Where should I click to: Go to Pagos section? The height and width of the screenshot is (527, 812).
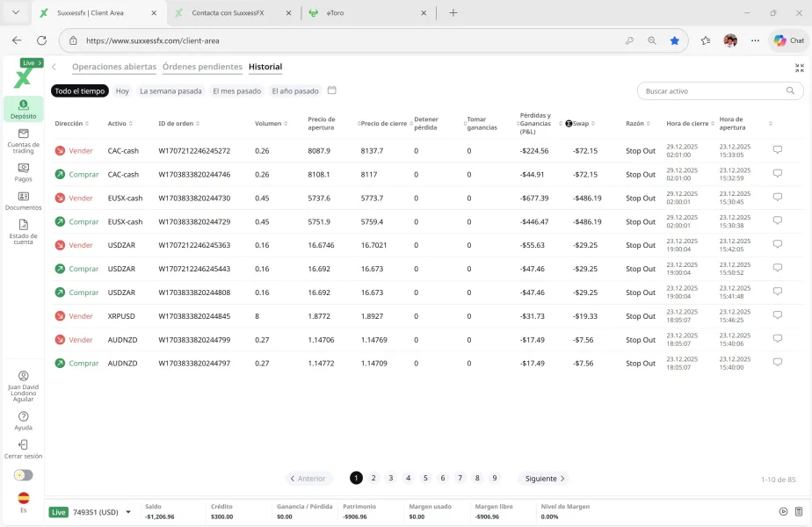point(24,168)
